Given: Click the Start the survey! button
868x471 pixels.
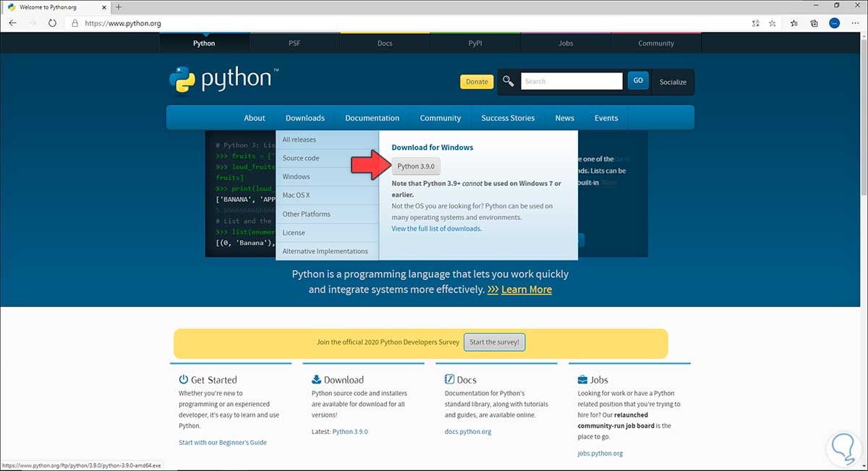Looking at the screenshot, I should coord(494,342).
